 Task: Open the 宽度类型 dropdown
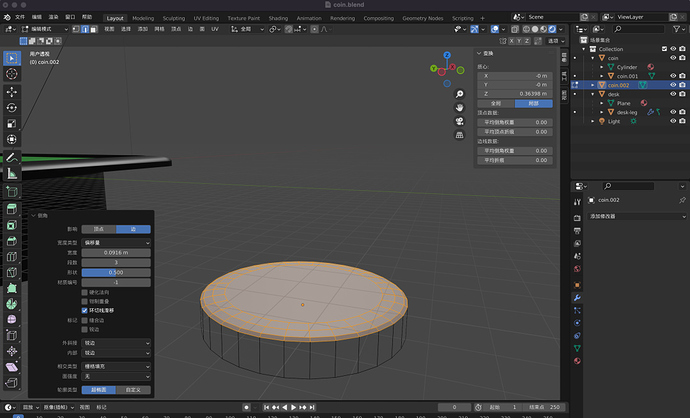tap(115, 242)
